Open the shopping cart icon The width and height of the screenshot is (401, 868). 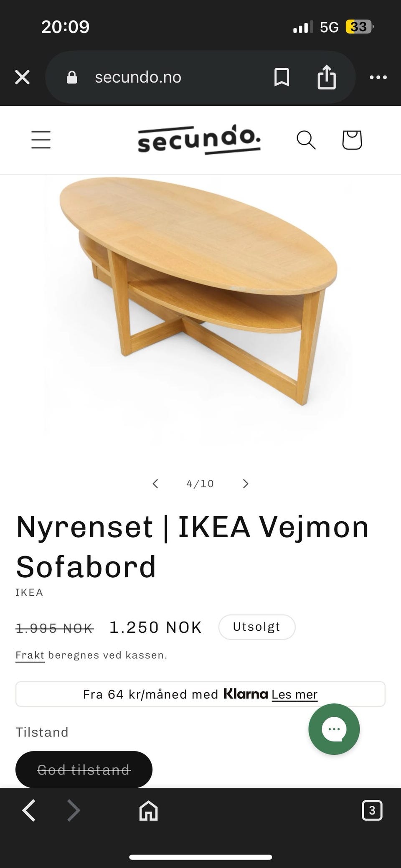tap(352, 140)
